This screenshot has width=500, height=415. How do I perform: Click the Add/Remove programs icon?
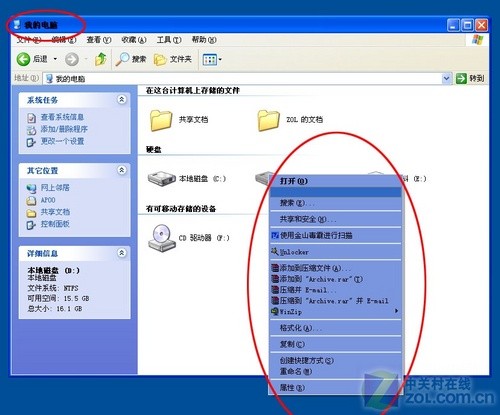(31, 130)
